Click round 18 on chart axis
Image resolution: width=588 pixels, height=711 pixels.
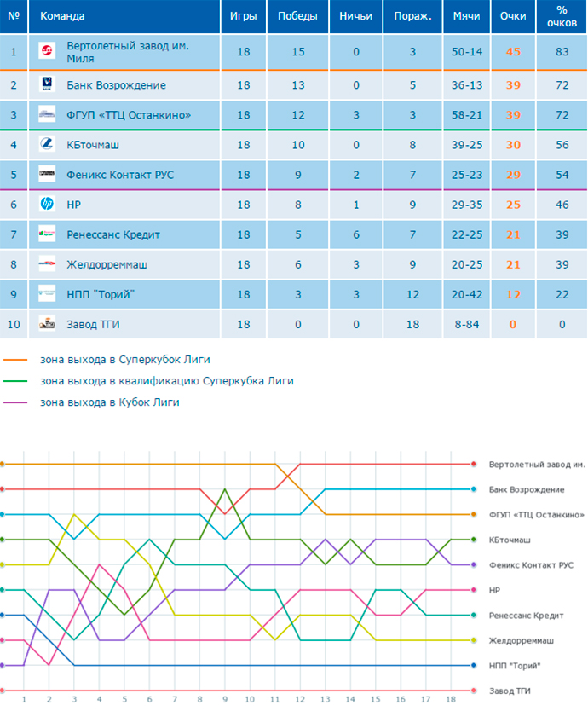(451, 700)
